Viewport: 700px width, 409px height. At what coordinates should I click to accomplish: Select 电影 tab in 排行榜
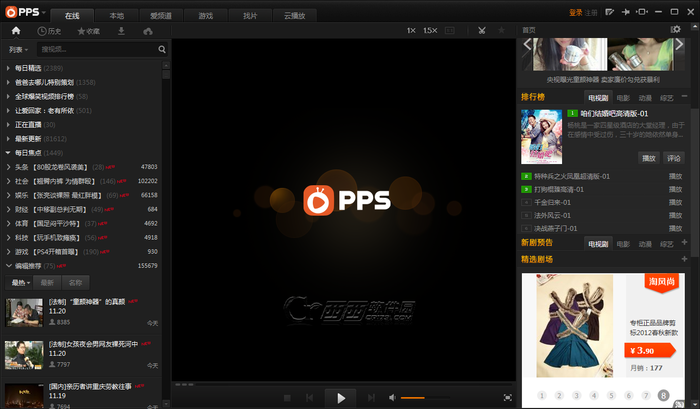pos(623,98)
